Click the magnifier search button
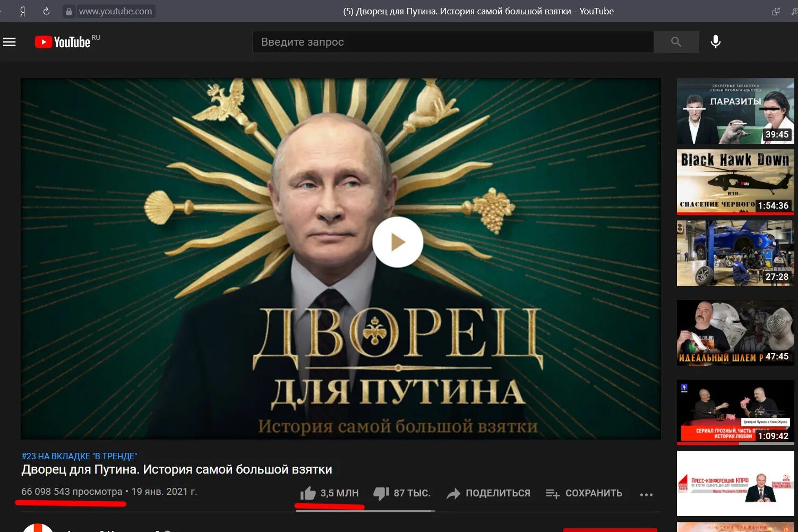 [676, 42]
